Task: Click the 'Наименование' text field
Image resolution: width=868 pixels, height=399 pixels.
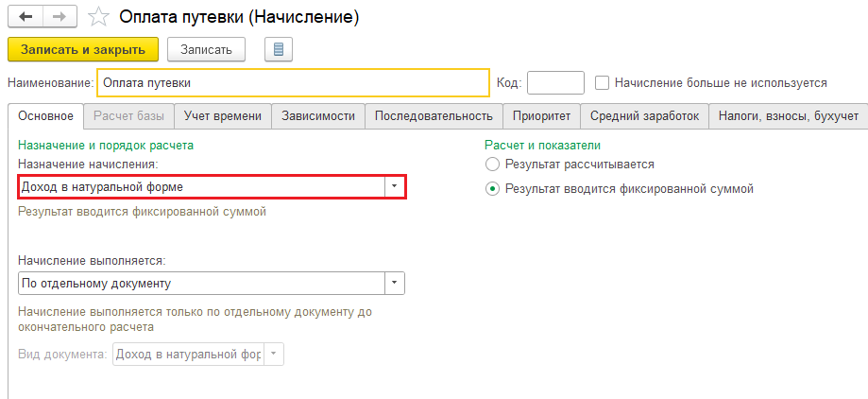Action: [x=293, y=83]
